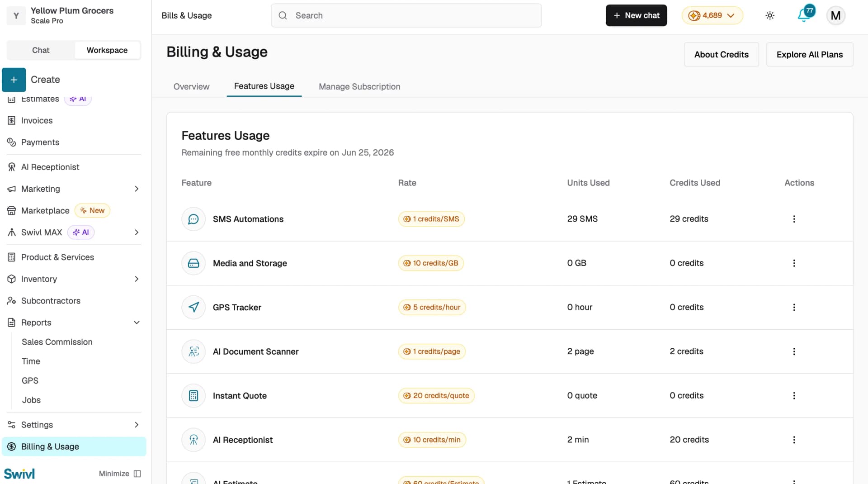Open the GPS report link

click(30, 381)
